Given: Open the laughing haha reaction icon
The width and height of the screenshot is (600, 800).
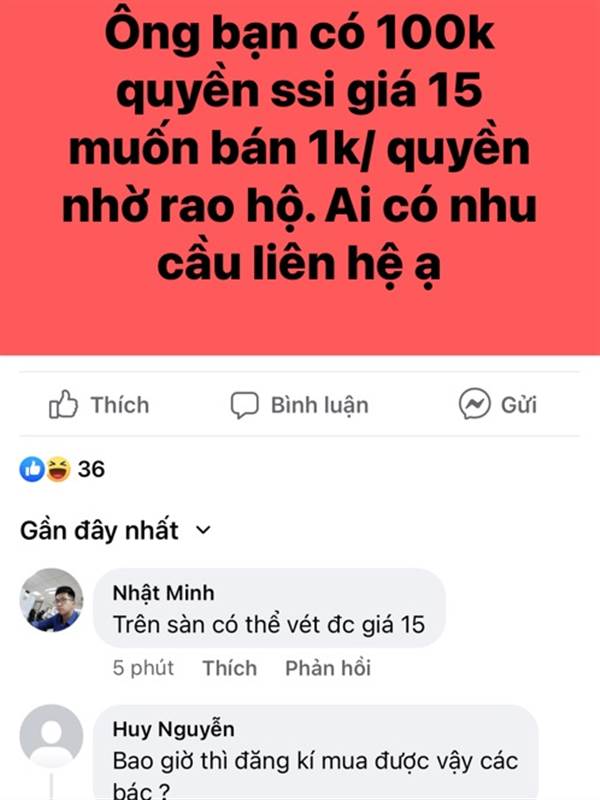Looking at the screenshot, I should point(59,469).
